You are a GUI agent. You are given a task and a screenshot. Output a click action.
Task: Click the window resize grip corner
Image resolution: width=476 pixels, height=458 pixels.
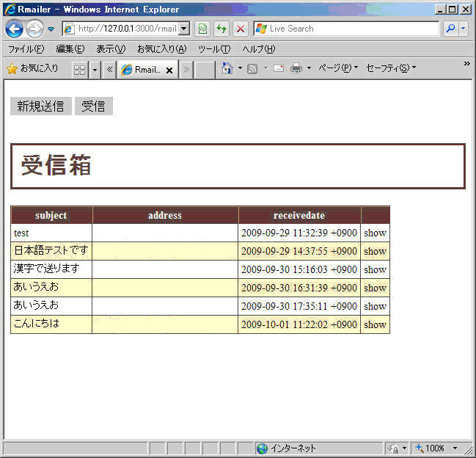tap(469, 450)
